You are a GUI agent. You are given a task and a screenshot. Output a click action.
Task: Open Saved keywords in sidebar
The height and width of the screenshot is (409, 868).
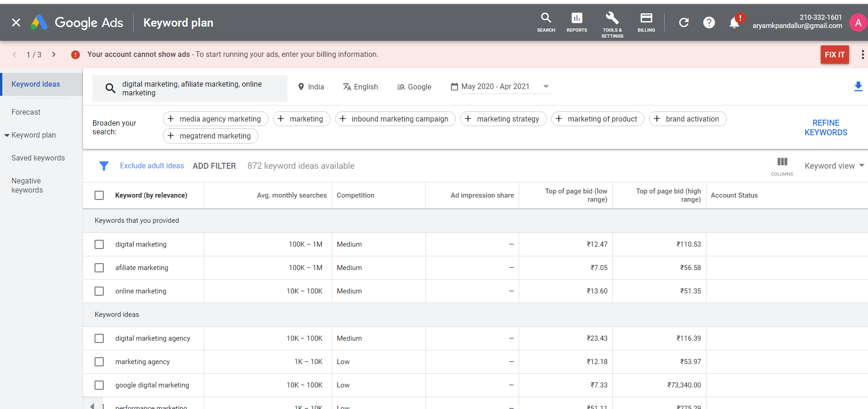pyautogui.click(x=38, y=158)
